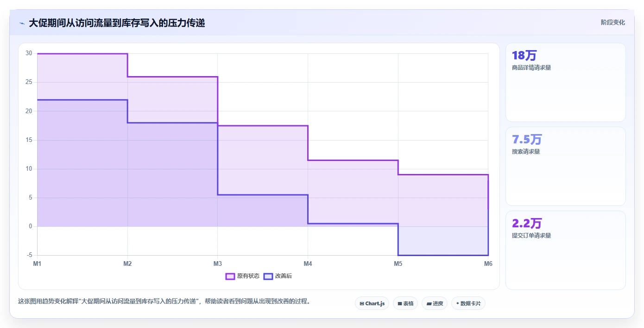Select the 数据卡片 tag chip
Viewport: 644px width, 328px height.
point(468,303)
